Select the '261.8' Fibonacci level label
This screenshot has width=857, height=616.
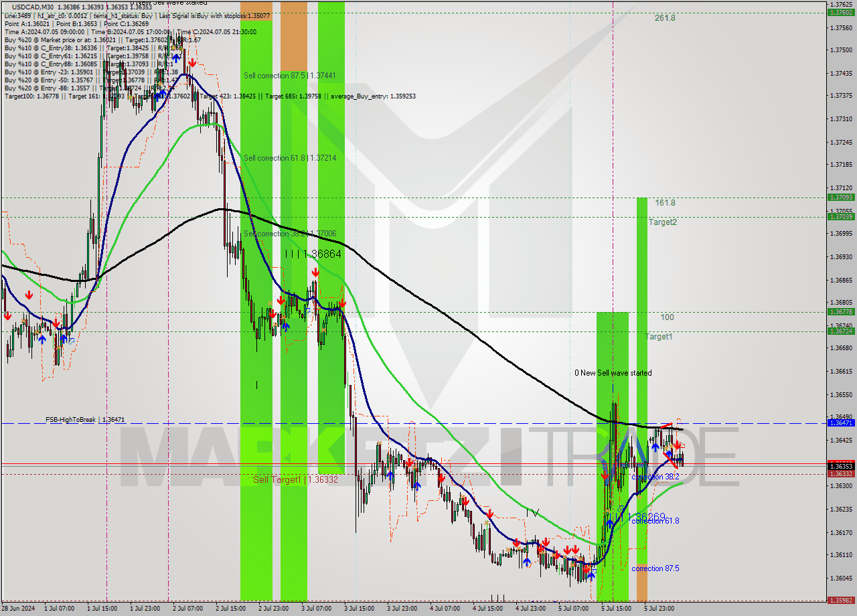click(x=665, y=18)
